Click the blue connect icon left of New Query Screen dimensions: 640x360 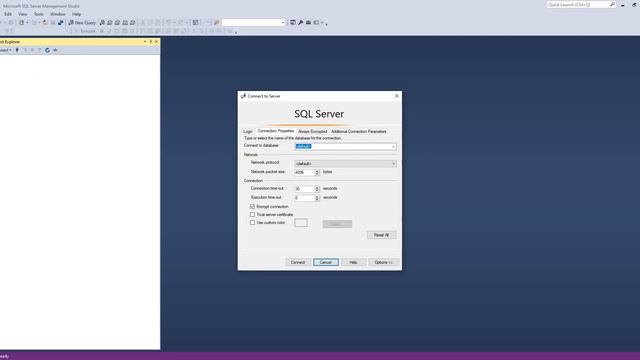coord(60,22)
